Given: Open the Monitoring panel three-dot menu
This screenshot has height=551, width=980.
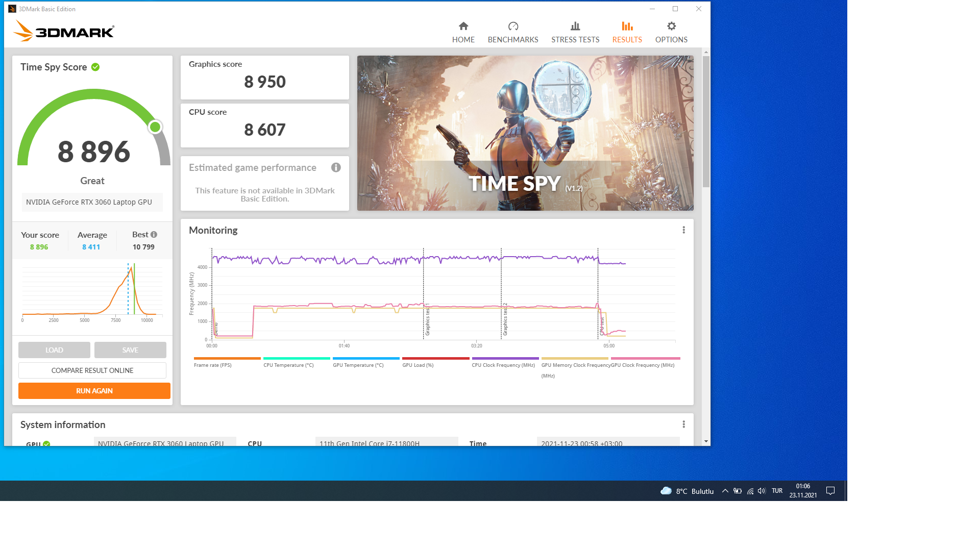Looking at the screenshot, I should (x=683, y=230).
